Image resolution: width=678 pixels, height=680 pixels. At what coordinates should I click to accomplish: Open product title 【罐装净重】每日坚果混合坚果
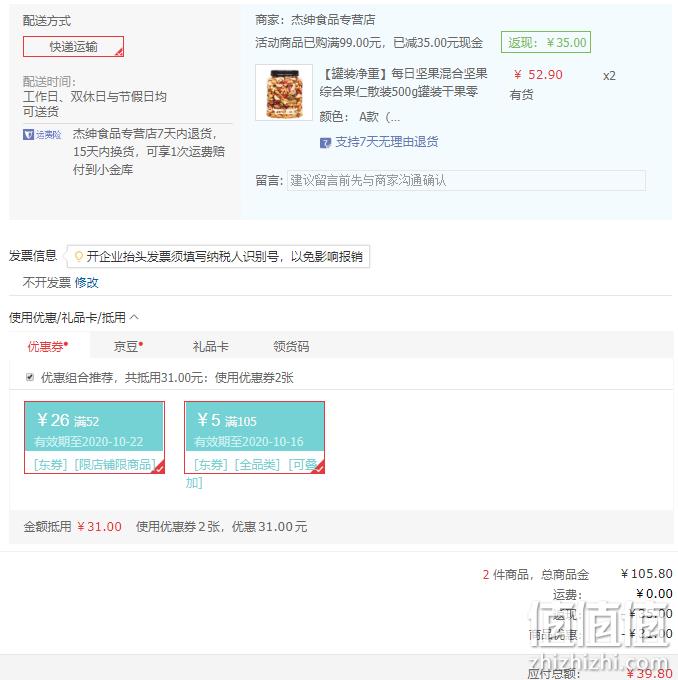coord(405,74)
